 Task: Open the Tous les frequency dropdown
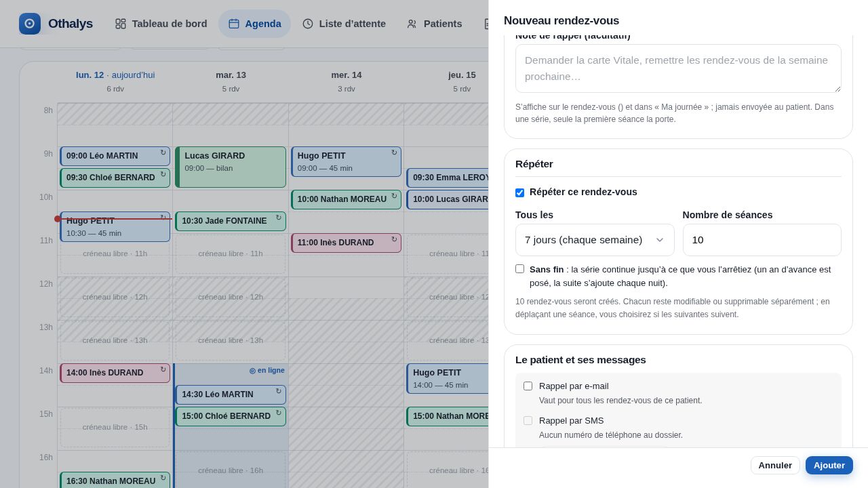pyautogui.click(x=595, y=240)
